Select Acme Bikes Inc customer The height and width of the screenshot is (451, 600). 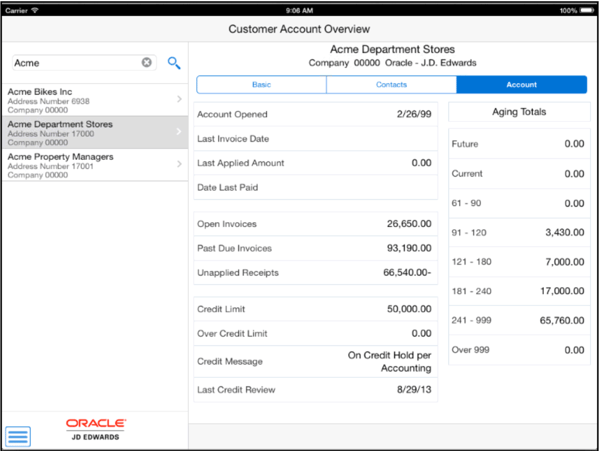click(95, 100)
